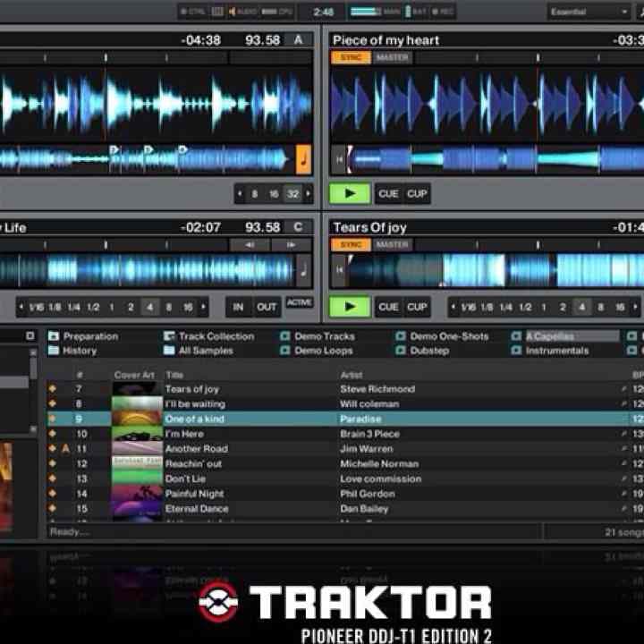Image resolution: width=644 pixels, height=644 pixels.
Task: Select track One of a kind
Action: click(345, 419)
